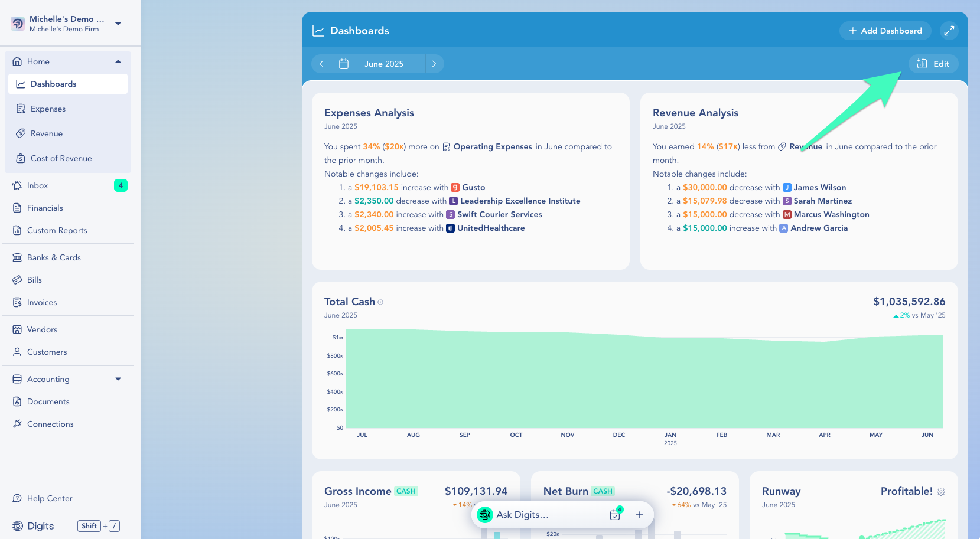Open the firm switcher dropdown

(118, 24)
